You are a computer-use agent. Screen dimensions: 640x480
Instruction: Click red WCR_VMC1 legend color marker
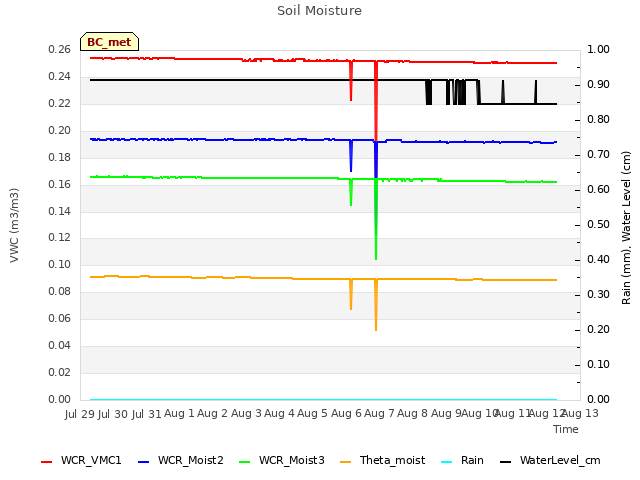click(x=47, y=462)
